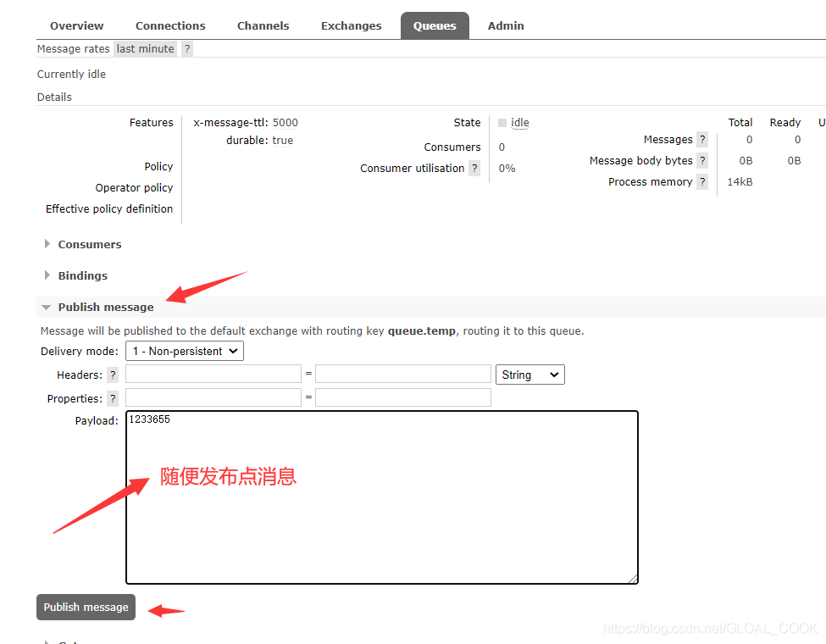826x644 pixels.
Task: Open the Admin tab
Action: 505,25
